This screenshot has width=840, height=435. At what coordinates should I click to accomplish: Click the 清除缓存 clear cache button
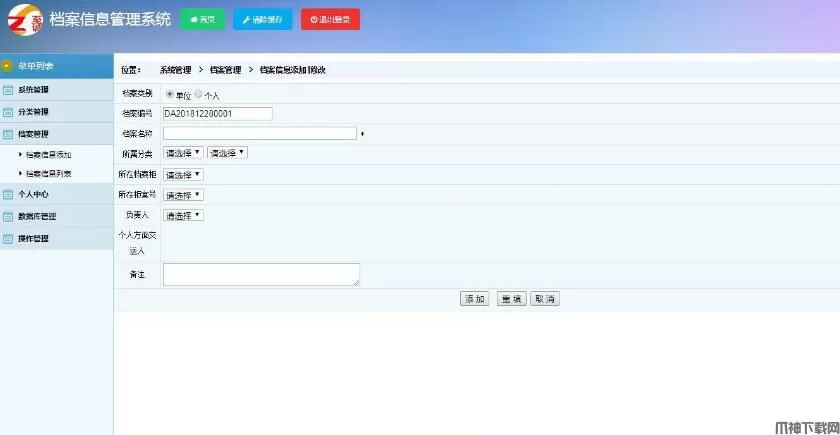click(262, 19)
